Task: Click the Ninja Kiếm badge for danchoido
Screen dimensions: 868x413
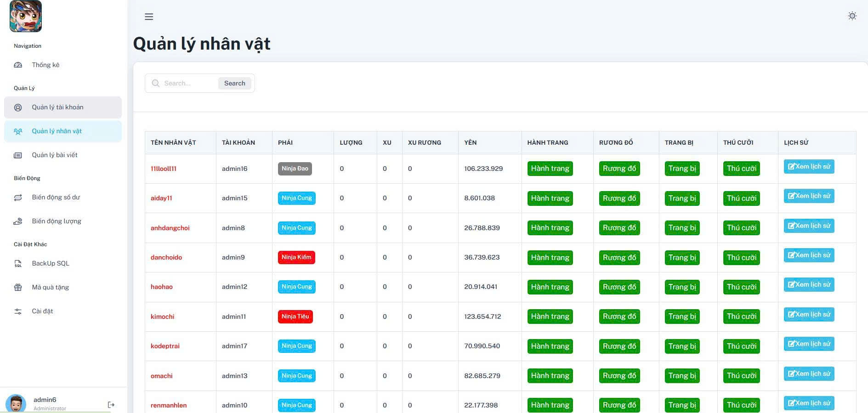Action: 296,257
